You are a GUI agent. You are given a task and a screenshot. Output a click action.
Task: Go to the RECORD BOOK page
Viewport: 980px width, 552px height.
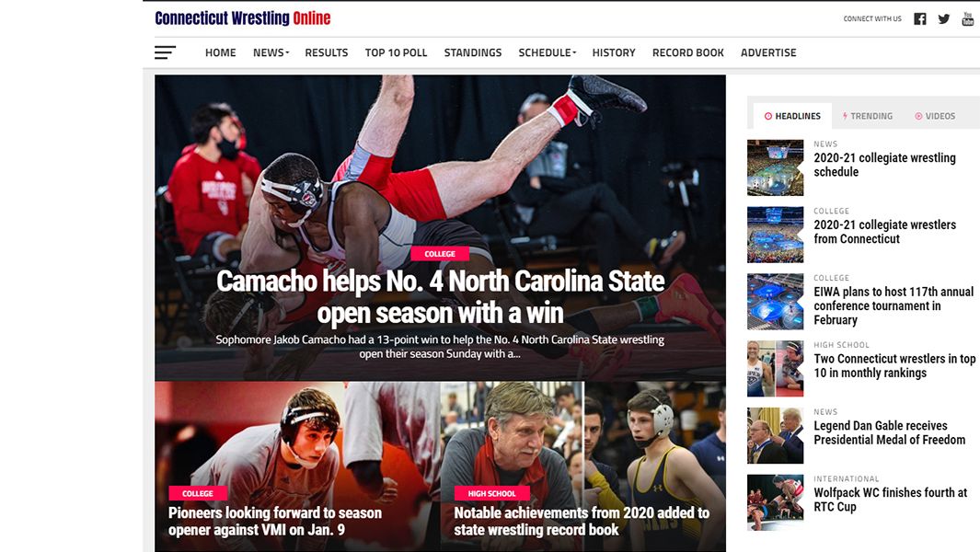click(688, 52)
